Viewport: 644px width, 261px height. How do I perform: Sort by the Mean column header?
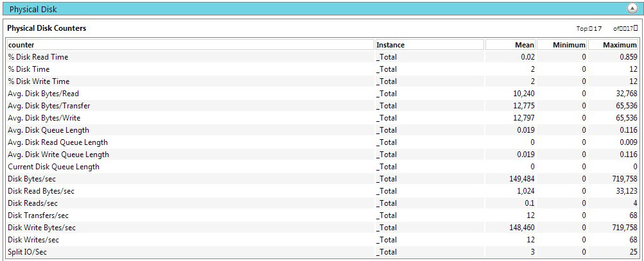click(510, 45)
